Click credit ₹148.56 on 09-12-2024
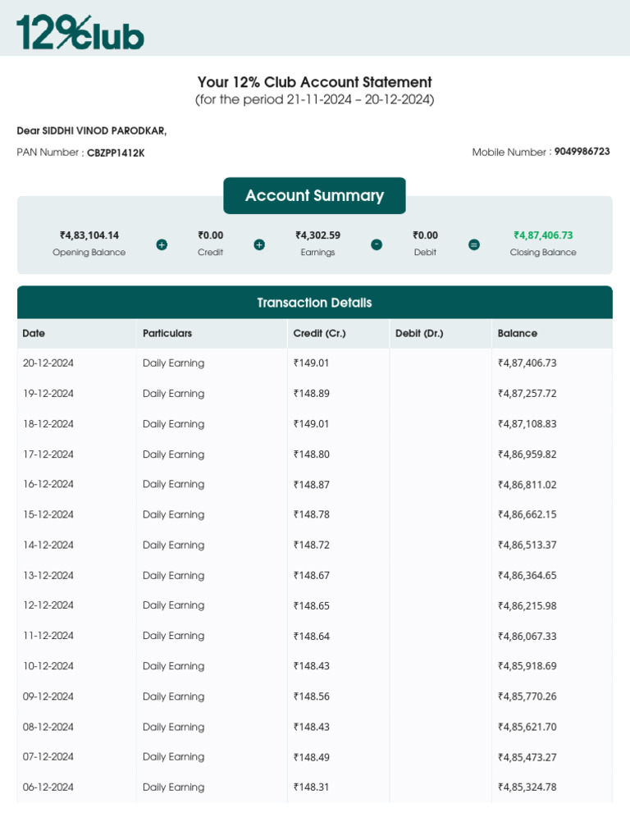The height and width of the screenshot is (840, 630). 311,696
